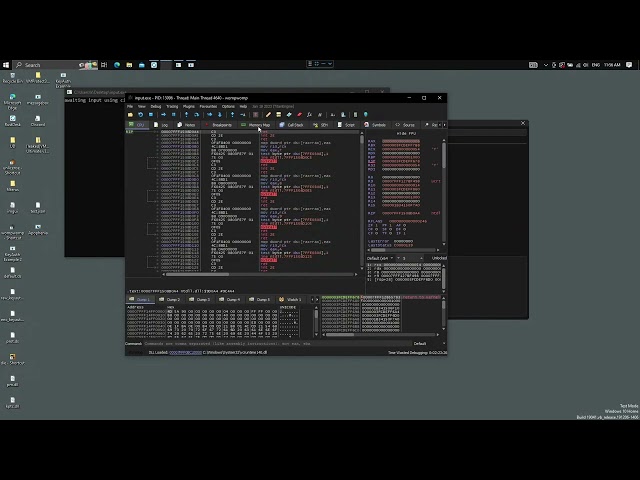The height and width of the screenshot is (480, 640).
Task: Open comments list toolbar icon
Action: [279, 115]
